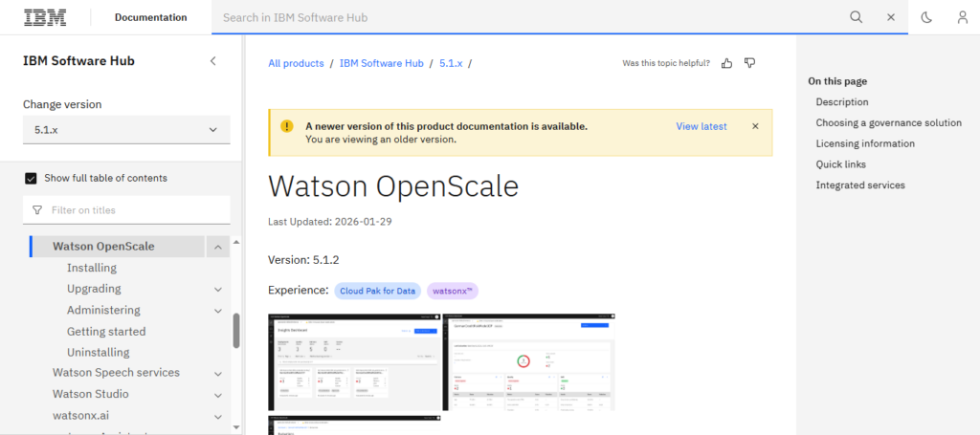Image resolution: width=980 pixels, height=435 pixels.
Task: Jump to Description section
Action: (x=842, y=101)
